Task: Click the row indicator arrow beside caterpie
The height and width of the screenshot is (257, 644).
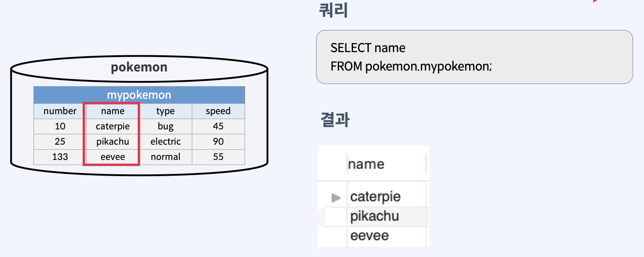Action: point(335,197)
